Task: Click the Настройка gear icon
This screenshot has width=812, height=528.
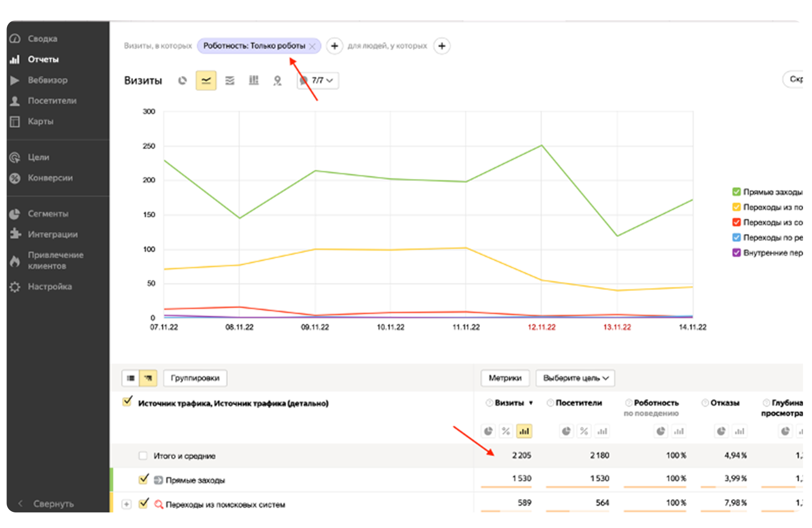Action: 15,287
